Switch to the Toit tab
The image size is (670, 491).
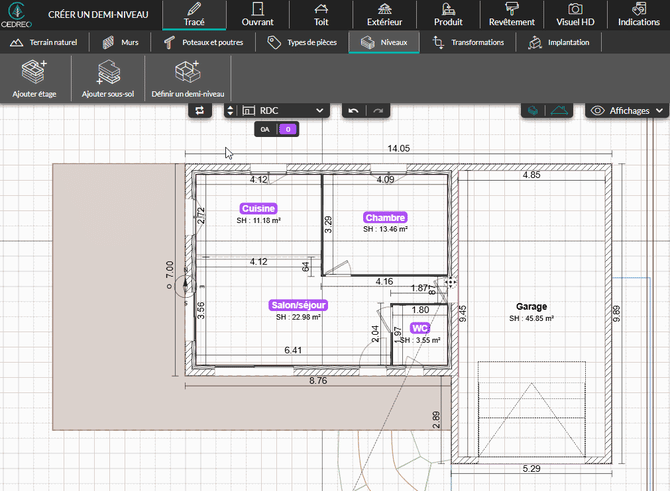point(321,14)
